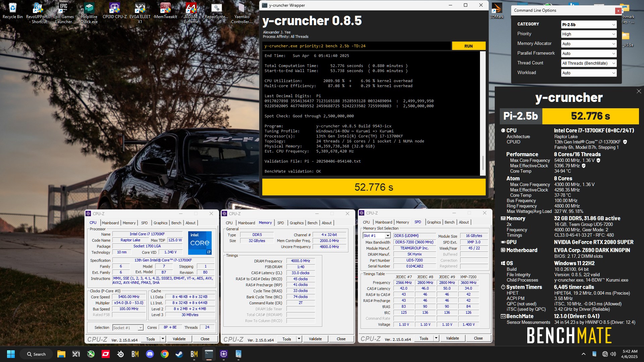Open the 3DMark desktop shortcut
The width and height of the screenshot is (644, 362).
pyautogui.click(x=497, y=11)
